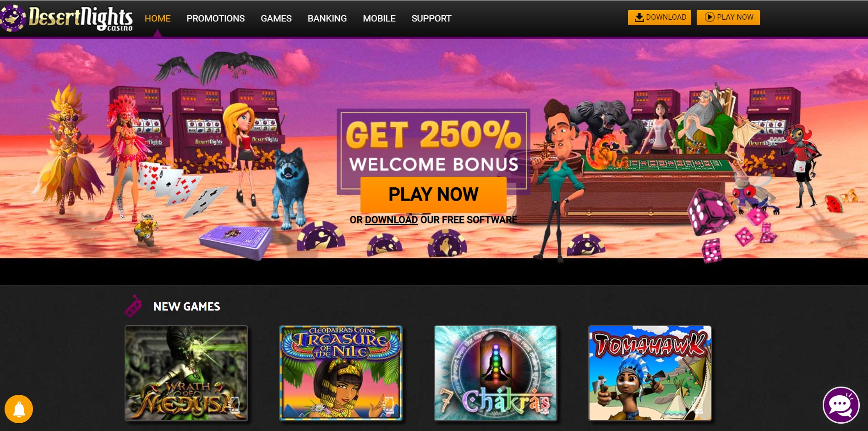Click the notification bell icon
Screen dimensions: 868x431
point(19,409)
